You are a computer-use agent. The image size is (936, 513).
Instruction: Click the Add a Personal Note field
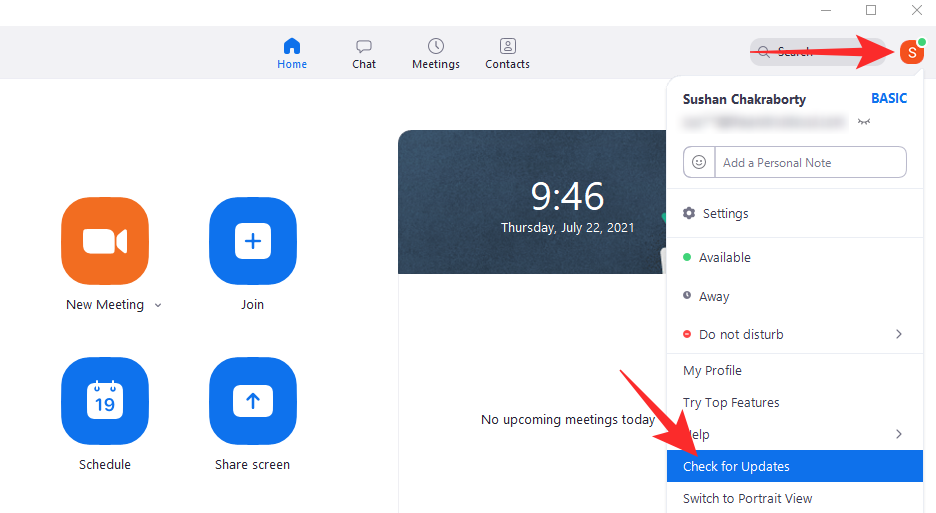[810, 162]
